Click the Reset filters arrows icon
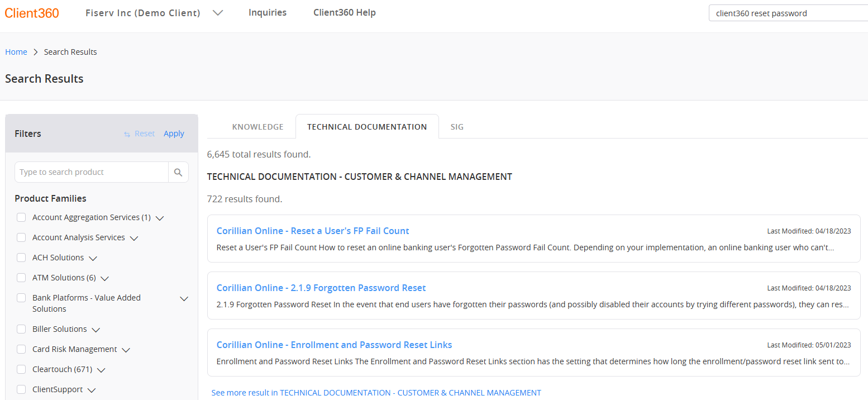The width and height of the screenshot is (868, 400). click(x=127, y=134)
